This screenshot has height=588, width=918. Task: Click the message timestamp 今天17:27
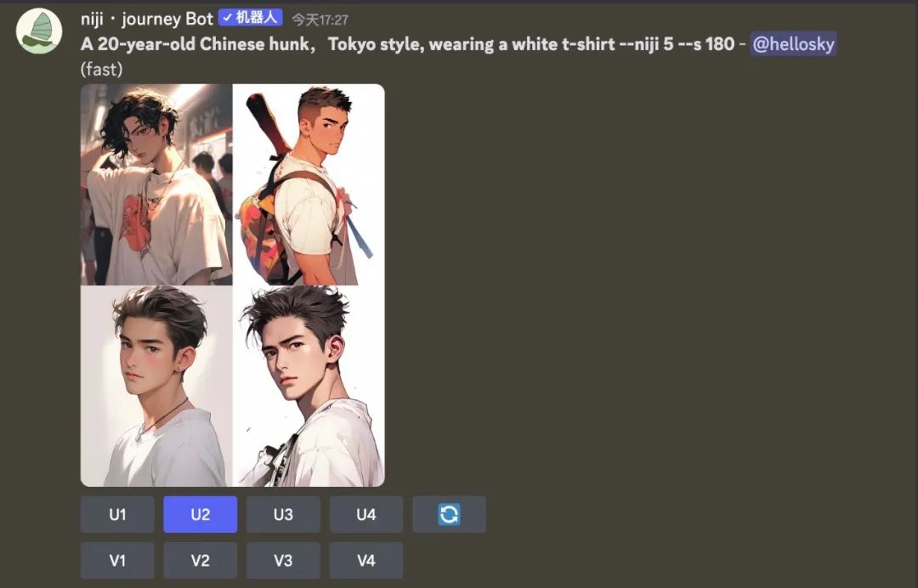320,20
